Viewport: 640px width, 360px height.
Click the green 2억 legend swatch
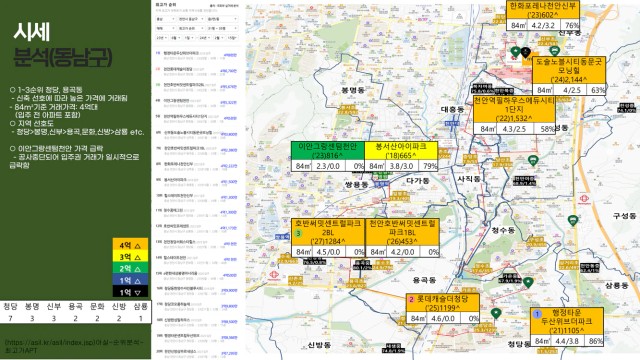(130, 269)
